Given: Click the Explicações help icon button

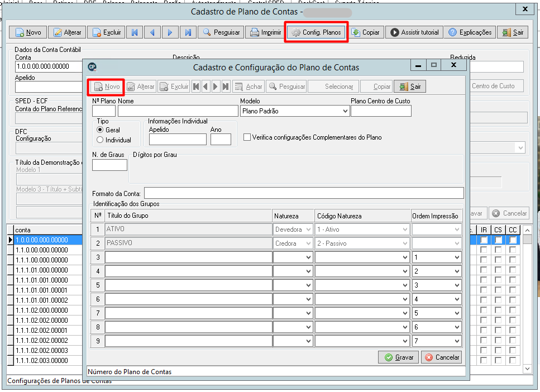Looking at the screenshot, I should point(470,32).
